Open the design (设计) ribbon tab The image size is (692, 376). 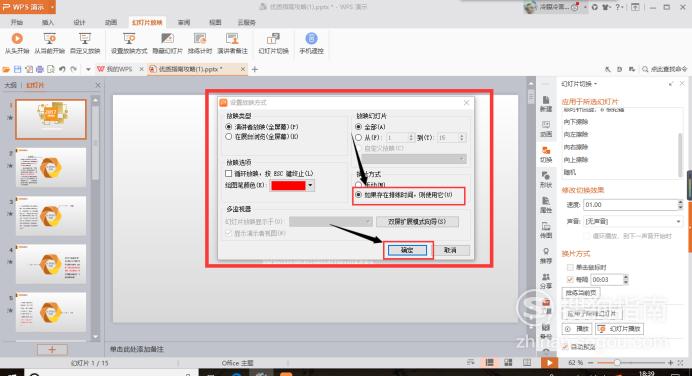[x=79, y=23]
